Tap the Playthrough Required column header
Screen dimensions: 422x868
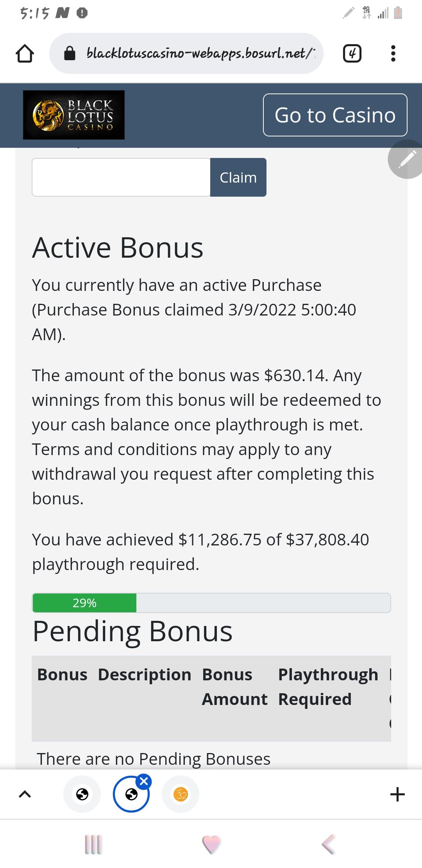(x=328, y=687)
